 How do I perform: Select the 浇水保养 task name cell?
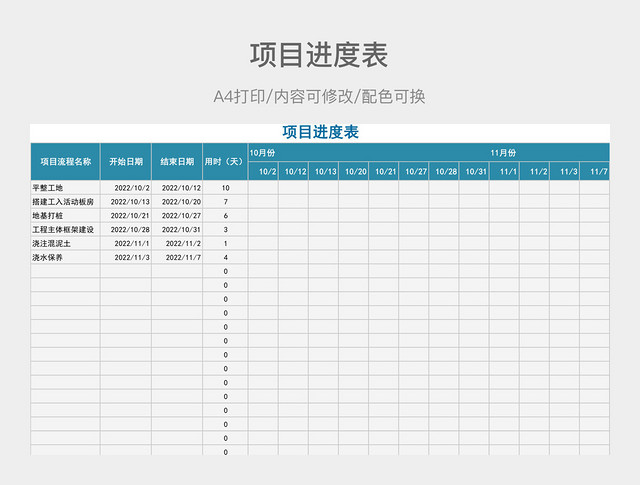65,257
